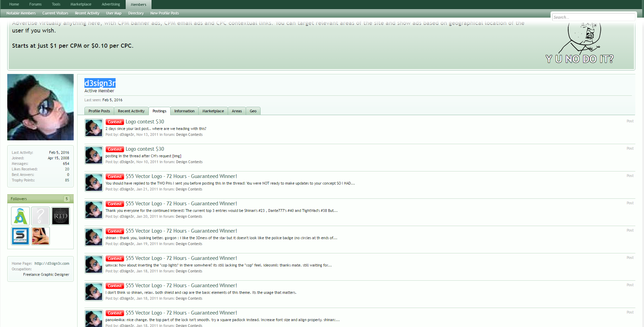The width and height of the screenshot is (644, 327).
Task: Open Jan 18 post starting 'I don't think so shinan'
Action: click(181, 286)
